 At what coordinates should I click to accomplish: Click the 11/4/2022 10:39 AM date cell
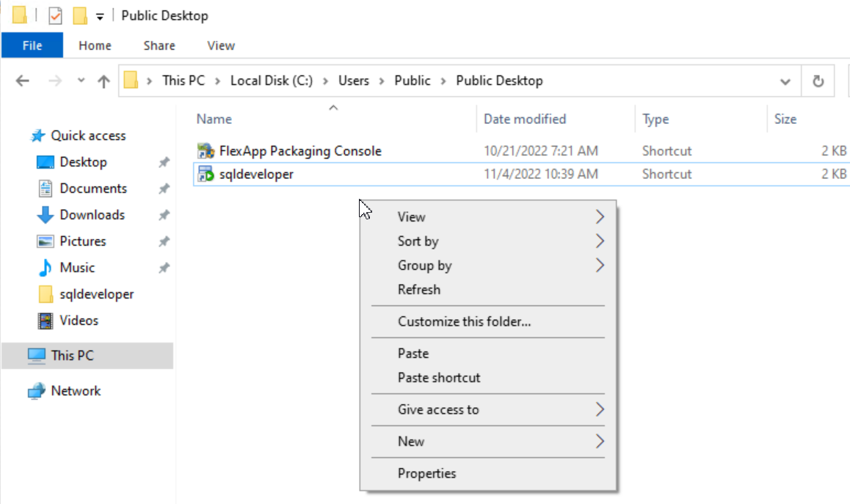tap(540, 174)
